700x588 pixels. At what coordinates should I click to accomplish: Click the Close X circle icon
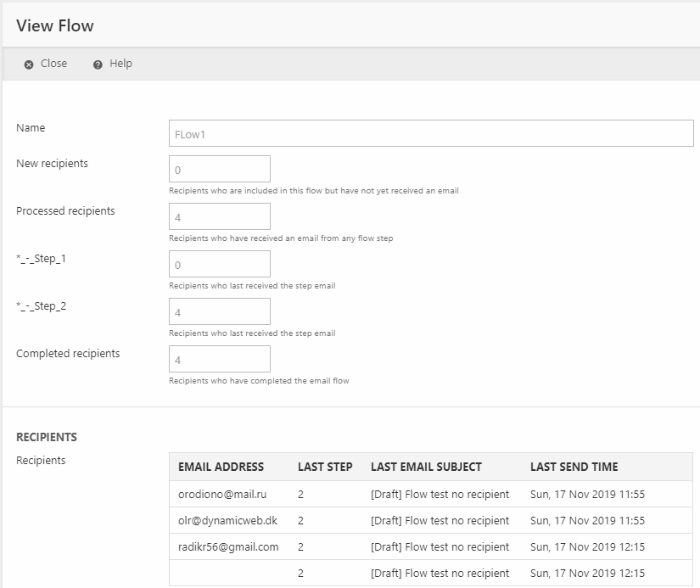[x=29, y=64]
